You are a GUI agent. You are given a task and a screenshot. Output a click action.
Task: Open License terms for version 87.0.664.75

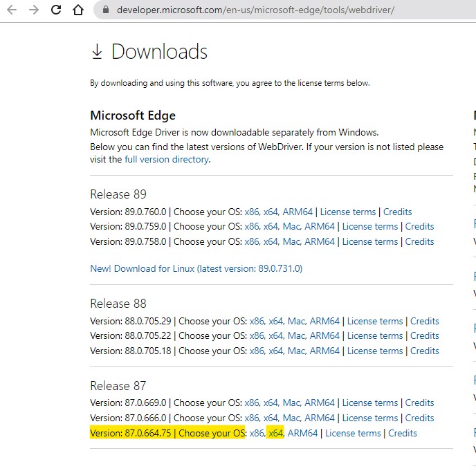[x=353, y=433]
